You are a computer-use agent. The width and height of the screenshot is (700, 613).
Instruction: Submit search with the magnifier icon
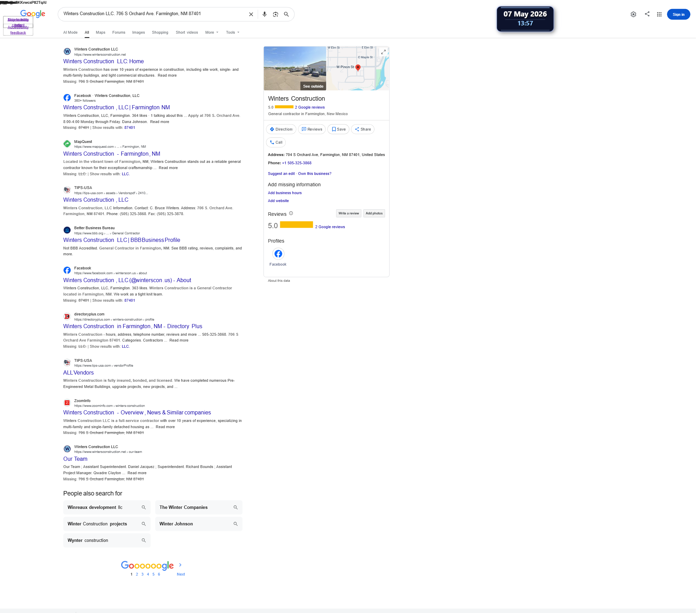click(286, 14)
